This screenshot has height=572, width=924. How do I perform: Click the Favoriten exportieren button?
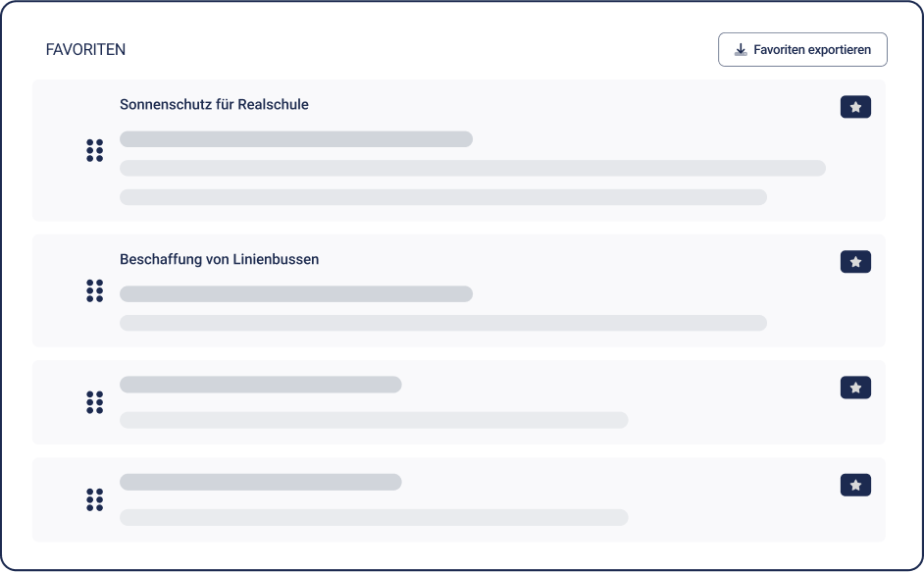802,48
